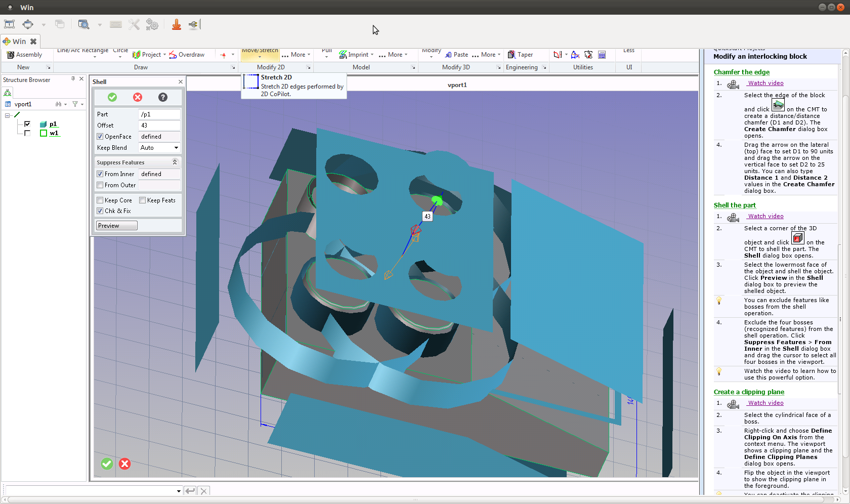The width and height of the screenshot is (850, 504).
Task: Click the Part input field
Action: 159,114
